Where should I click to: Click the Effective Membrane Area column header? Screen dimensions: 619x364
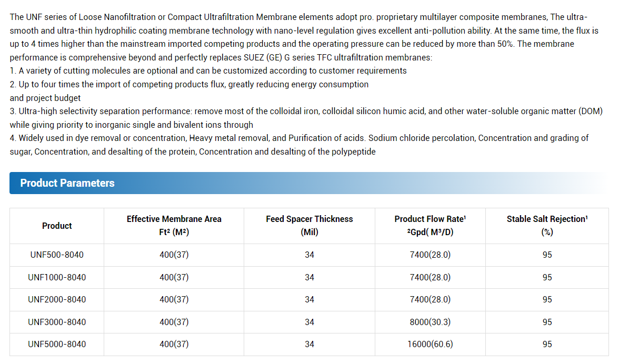point(174,226)
